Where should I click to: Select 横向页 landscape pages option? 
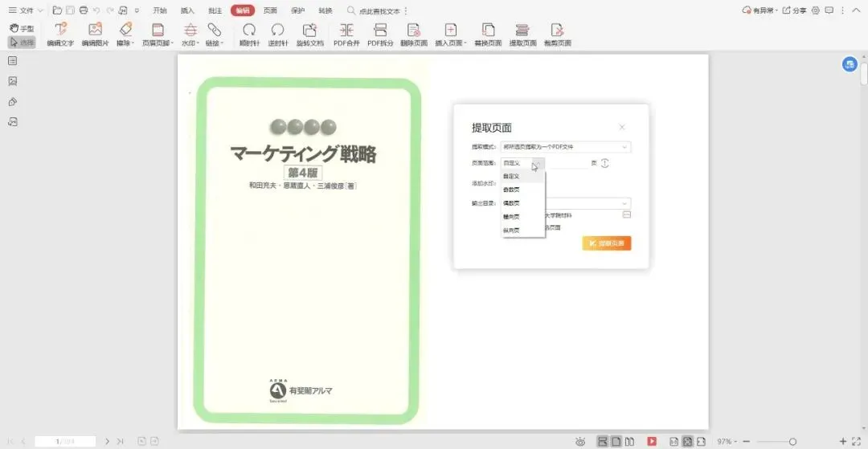523,217
